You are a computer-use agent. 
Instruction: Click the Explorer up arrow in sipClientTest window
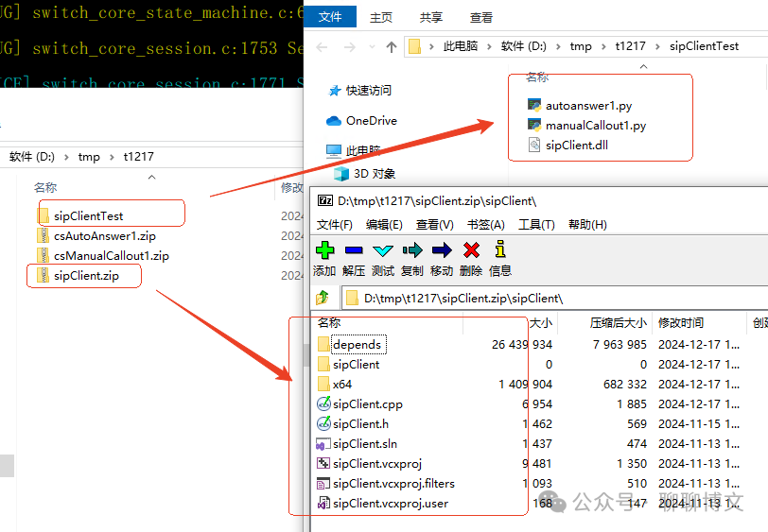tap(391, 47)
